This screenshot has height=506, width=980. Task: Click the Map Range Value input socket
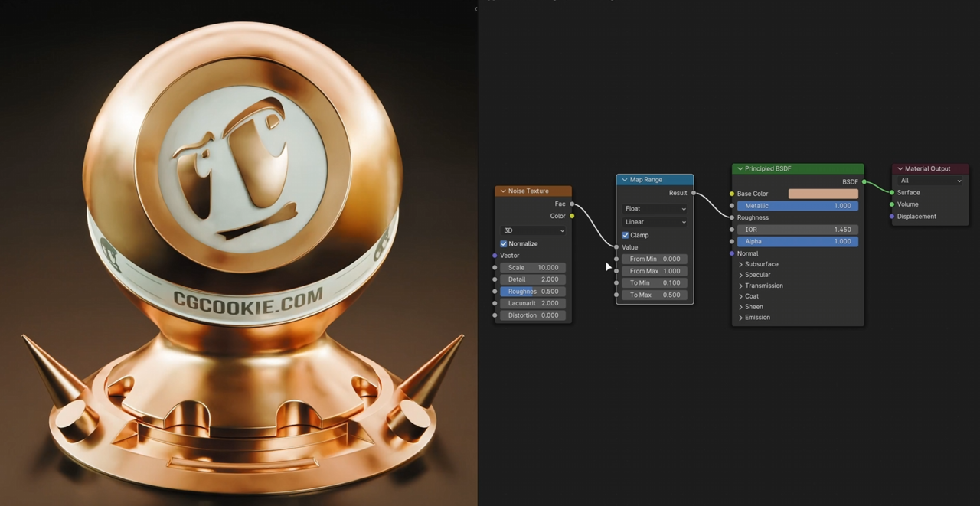pyautogui.click(x=616, y=247)
